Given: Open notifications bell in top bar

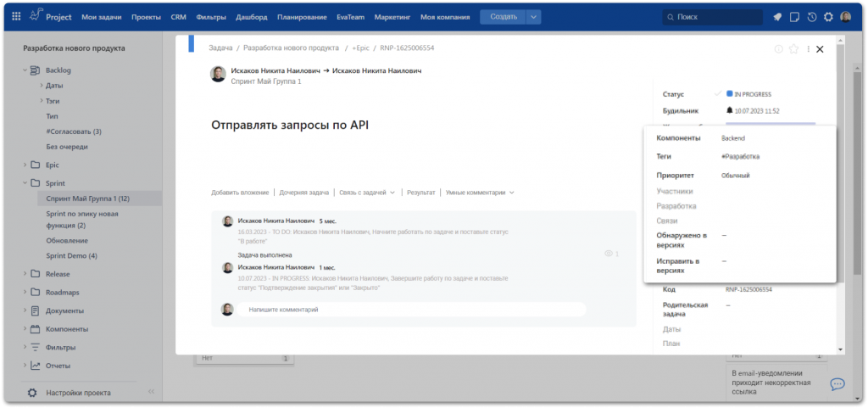Looking at the screenshot, I should coord(778,17).
